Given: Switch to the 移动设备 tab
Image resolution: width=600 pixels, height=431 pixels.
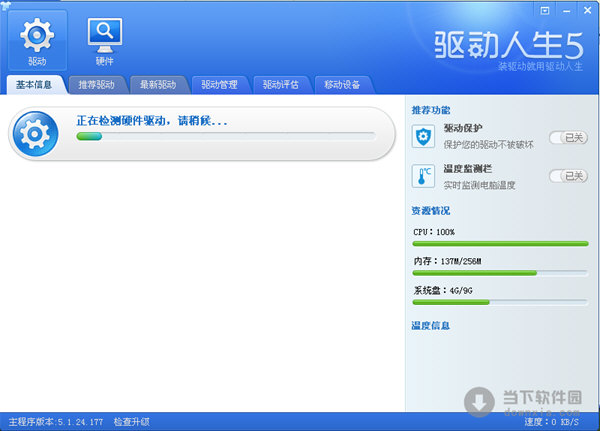Looking at the screenshot, I should [x=342, y=85].
